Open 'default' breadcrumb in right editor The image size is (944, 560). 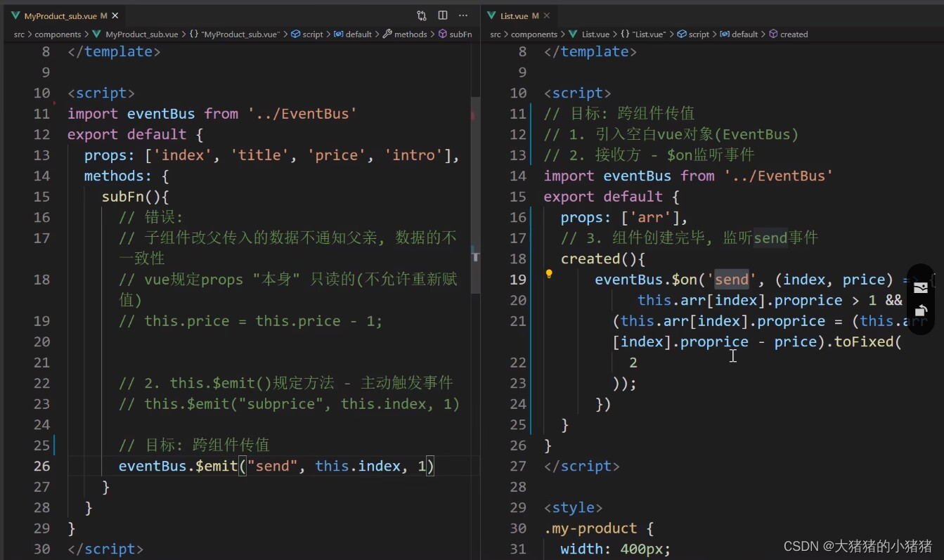[x=739, y=34]
